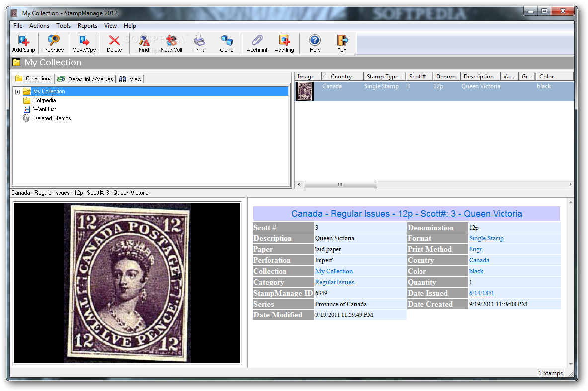Click the Deleted Stamps recycle bin icon
This screenshot has height=391, width=588.
[x=26, y=118]
